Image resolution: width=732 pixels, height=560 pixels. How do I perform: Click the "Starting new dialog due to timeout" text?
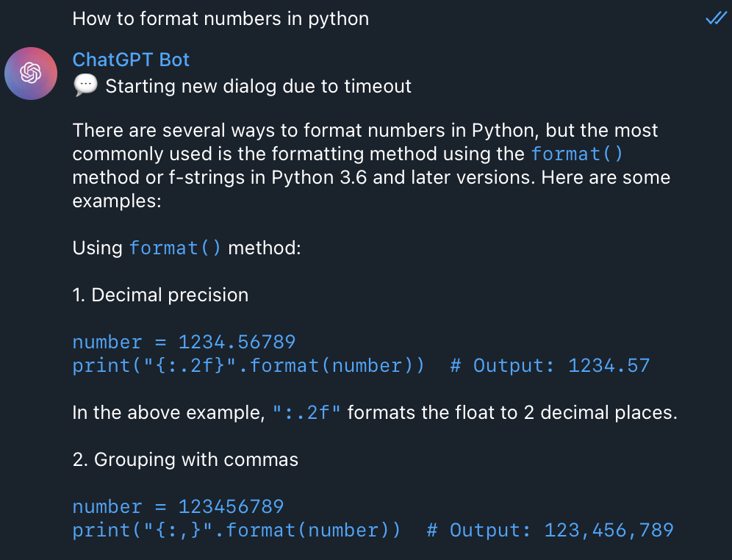258,86
